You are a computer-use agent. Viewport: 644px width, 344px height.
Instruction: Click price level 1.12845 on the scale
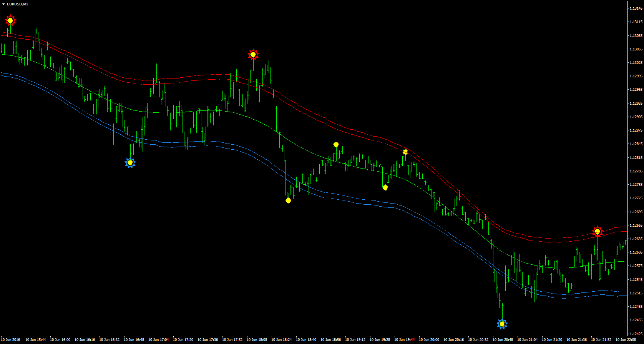coord(636,144)
